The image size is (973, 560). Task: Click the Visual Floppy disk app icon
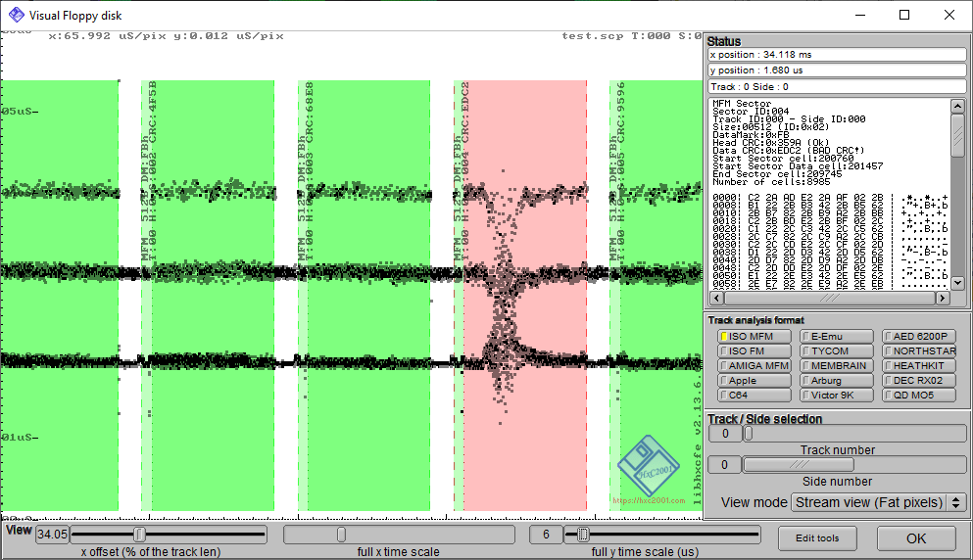tap(16, 15)
